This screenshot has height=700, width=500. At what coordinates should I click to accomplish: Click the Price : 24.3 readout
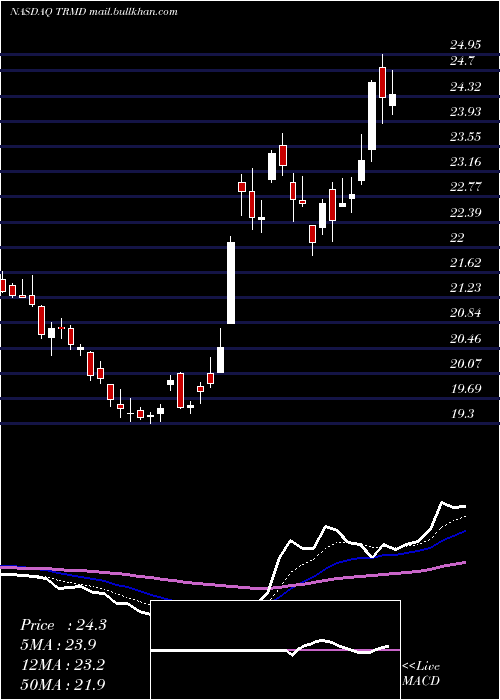pyautogui.click(x=63, y=625)
